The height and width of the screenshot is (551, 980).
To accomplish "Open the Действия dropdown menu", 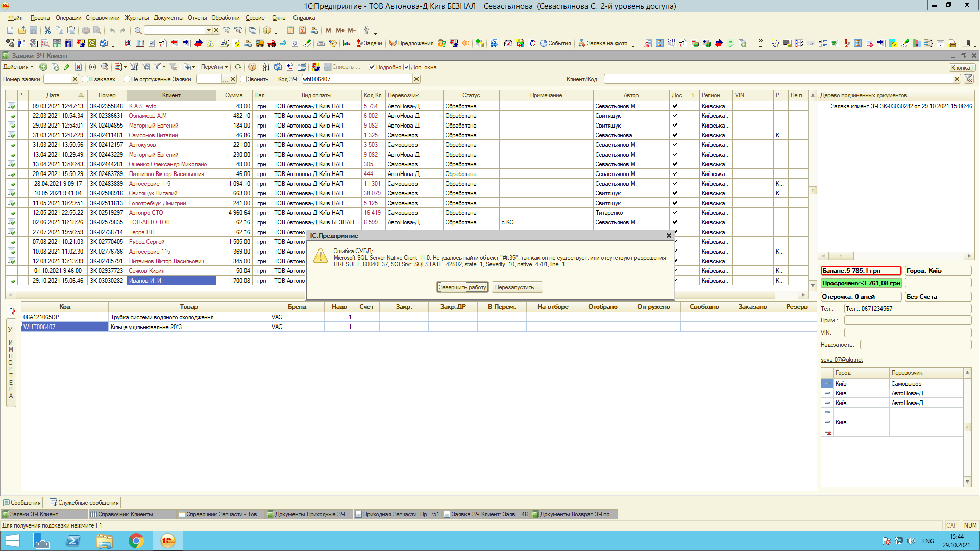I will [18, 67].
